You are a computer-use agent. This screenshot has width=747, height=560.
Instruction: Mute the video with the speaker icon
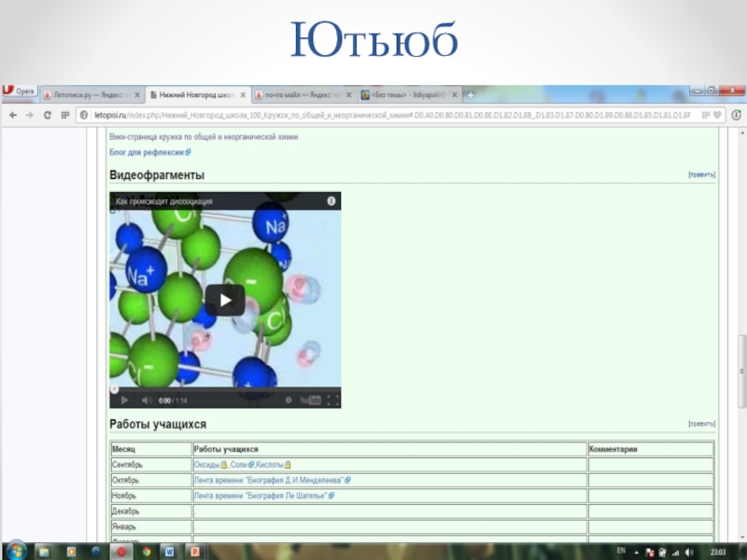(x=146, y=400)
